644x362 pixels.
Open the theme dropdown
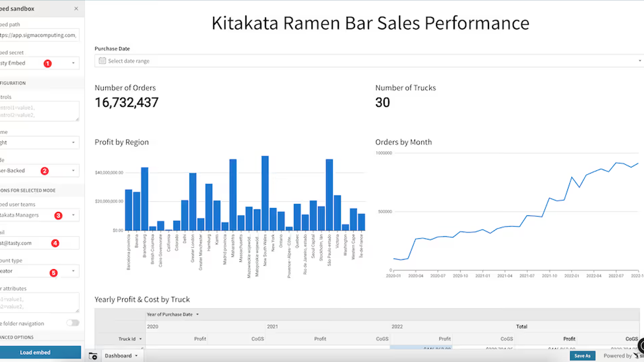click(x=39, y=142)
